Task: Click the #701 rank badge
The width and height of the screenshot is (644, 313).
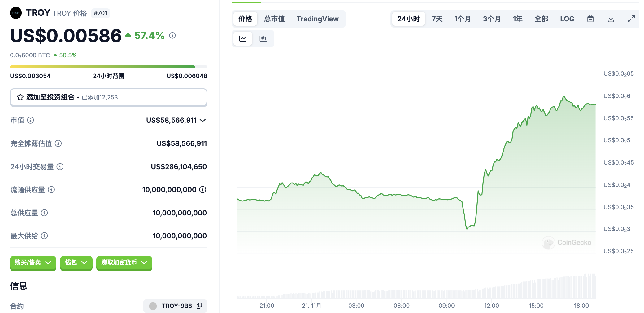Action: click(x=101, y=13)
